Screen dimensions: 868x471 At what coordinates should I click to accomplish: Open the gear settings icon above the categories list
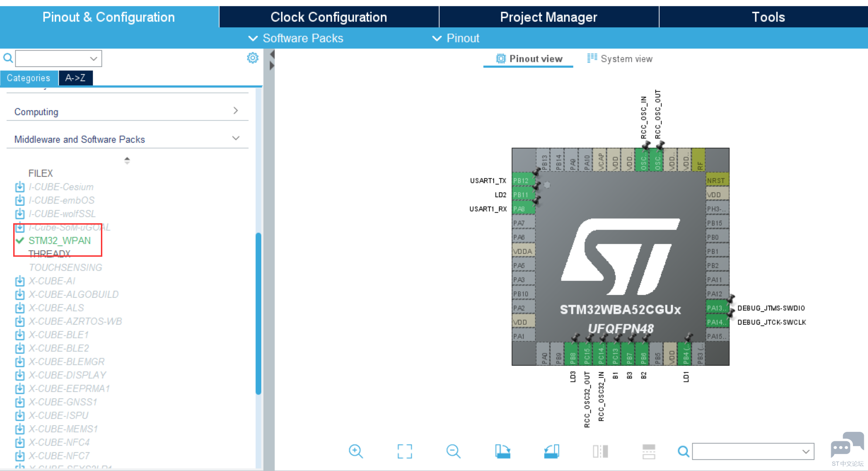coord(253,58)
